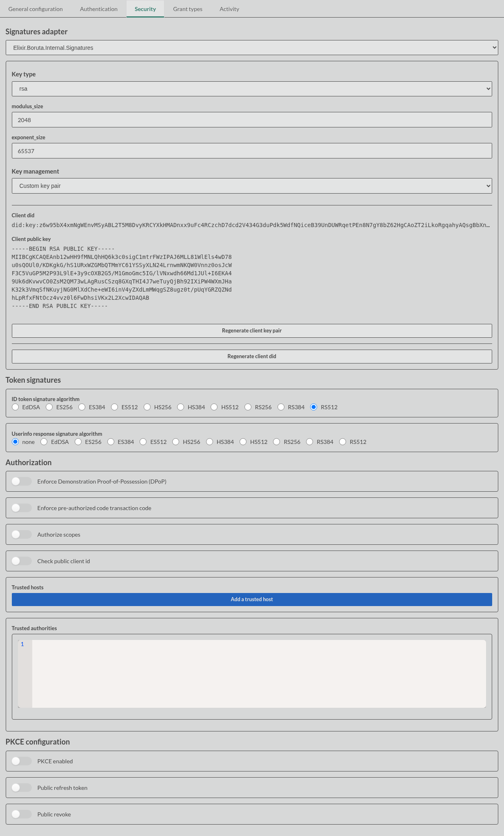Select HS384 for ID token signature
Screen dimensions: 504x836
pos(181,407)
